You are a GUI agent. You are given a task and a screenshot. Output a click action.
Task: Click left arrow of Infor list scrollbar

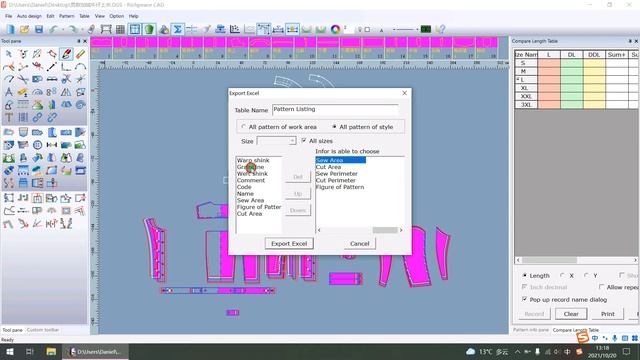point(319,230)
